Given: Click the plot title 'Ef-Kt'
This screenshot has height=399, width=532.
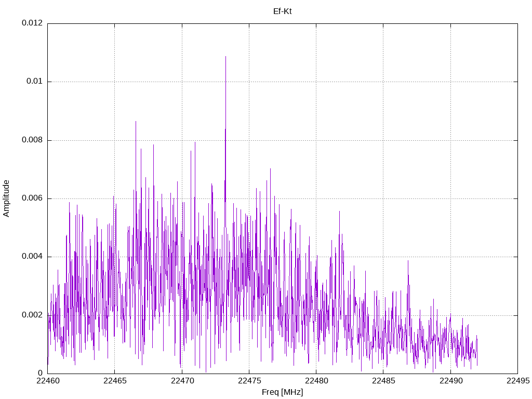Looking at the screenshot, I should click(282, 11).
